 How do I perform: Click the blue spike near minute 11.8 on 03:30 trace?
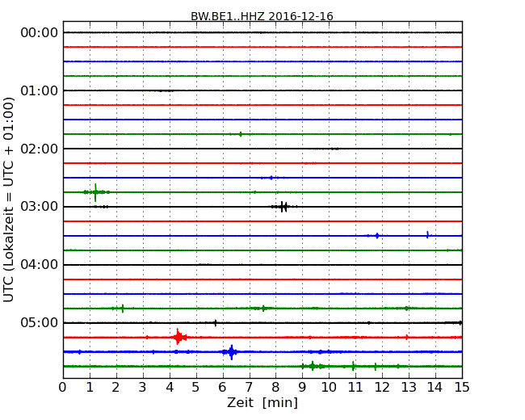point(377,236)
